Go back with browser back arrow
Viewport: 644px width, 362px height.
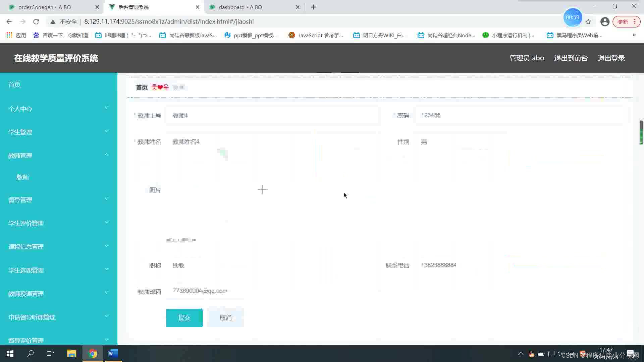pos(9,22)
